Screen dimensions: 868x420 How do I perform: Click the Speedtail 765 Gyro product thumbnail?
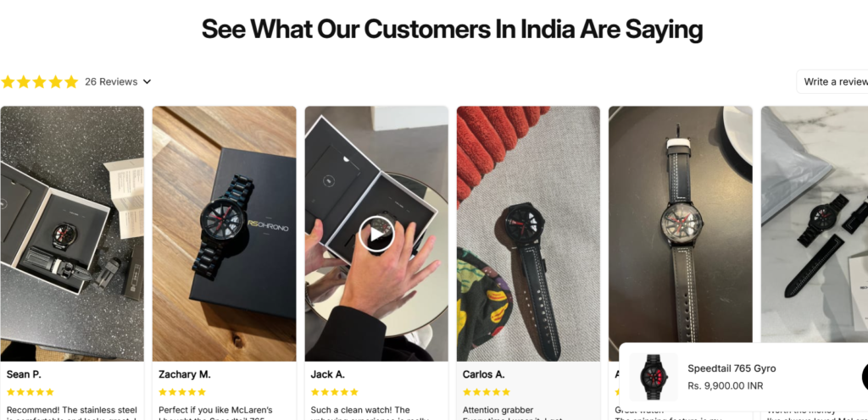click(654, 377)
